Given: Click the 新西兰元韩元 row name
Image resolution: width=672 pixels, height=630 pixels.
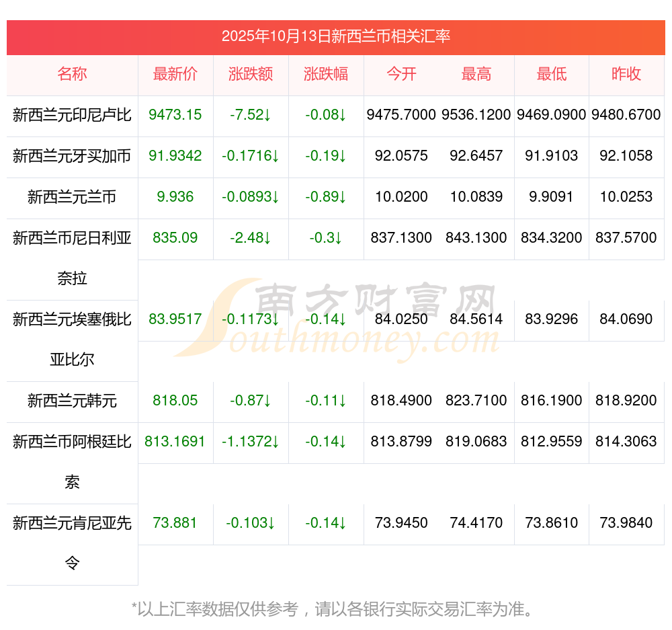Looking at the screenshot, I should [72, 401].
